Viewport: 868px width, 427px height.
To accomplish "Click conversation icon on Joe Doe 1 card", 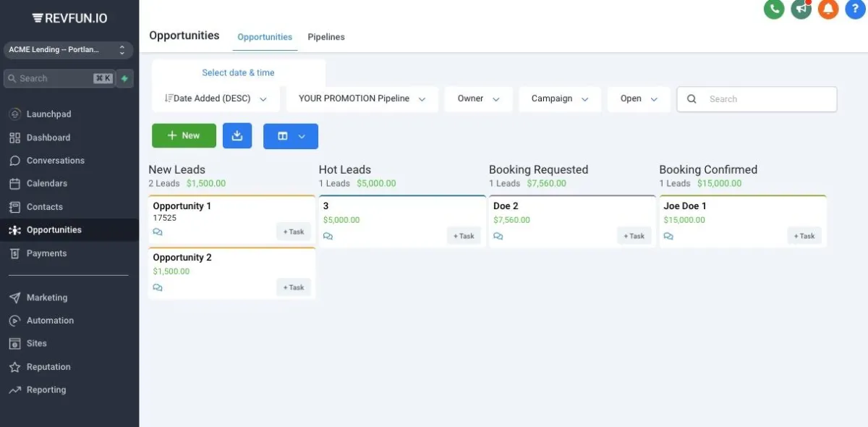I will 668,236.
